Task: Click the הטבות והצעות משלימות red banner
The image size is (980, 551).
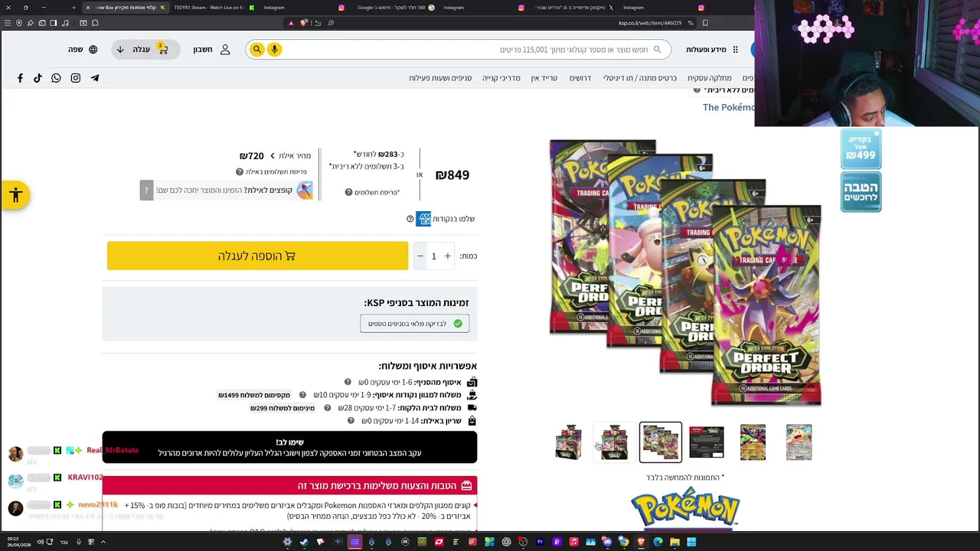Action: coord(289,485)
